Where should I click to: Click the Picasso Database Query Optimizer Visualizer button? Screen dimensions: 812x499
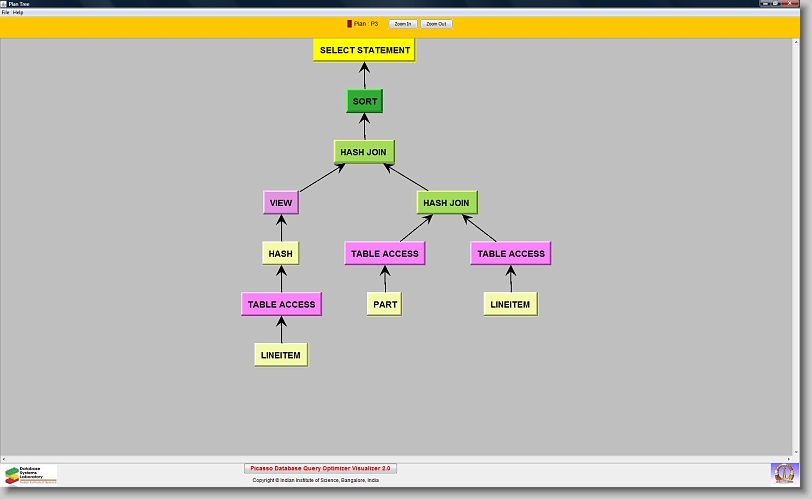[x=321, y=468]
